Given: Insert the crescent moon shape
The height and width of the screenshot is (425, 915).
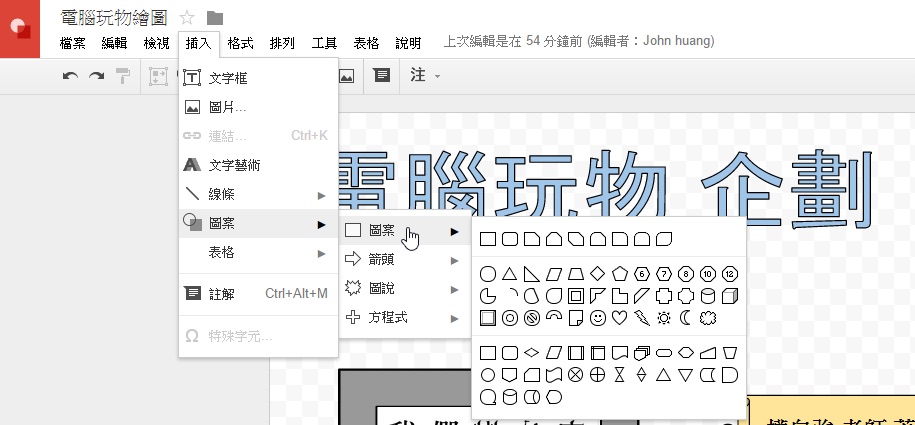Looking at the screenshot, I should (x=686, y=318).
